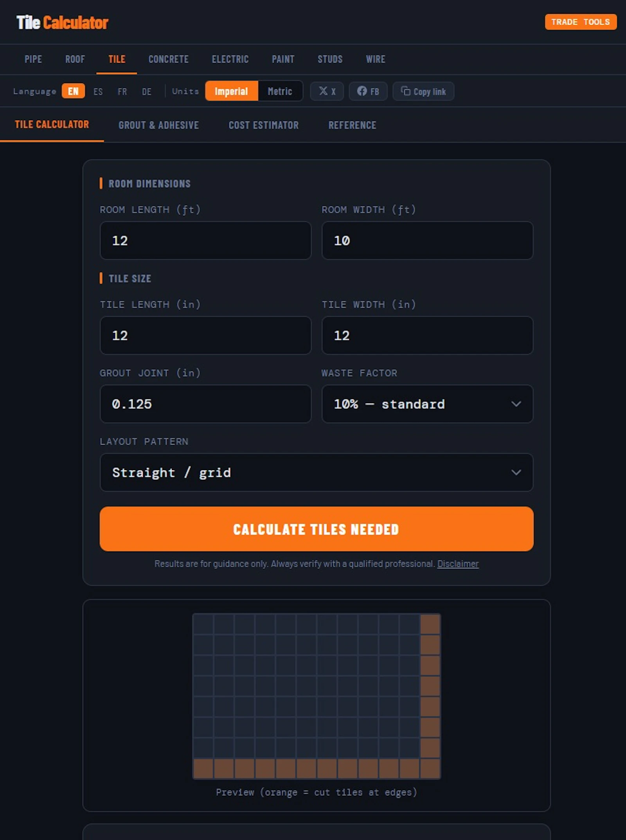Open the Grout & Adhesive sub-tab
626x840 pixels.
pos(158,125)
